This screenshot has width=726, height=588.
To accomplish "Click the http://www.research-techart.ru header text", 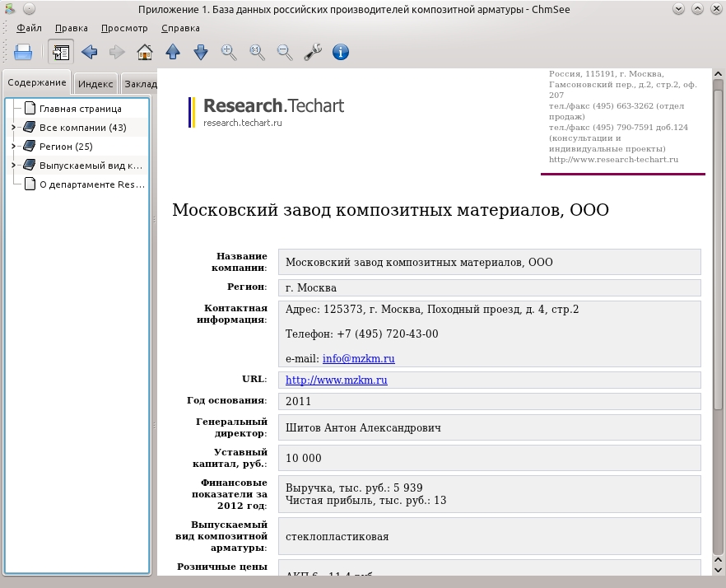I will click(613, 160).
